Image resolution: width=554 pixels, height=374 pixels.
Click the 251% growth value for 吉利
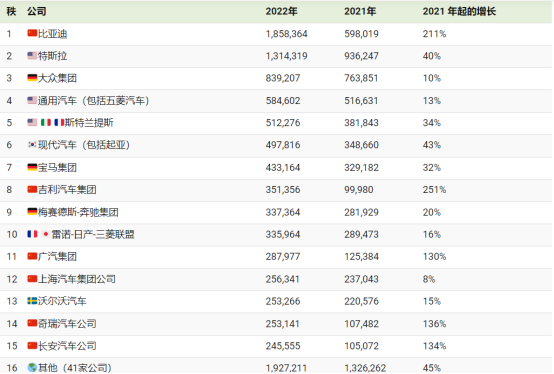click(434, 190)
